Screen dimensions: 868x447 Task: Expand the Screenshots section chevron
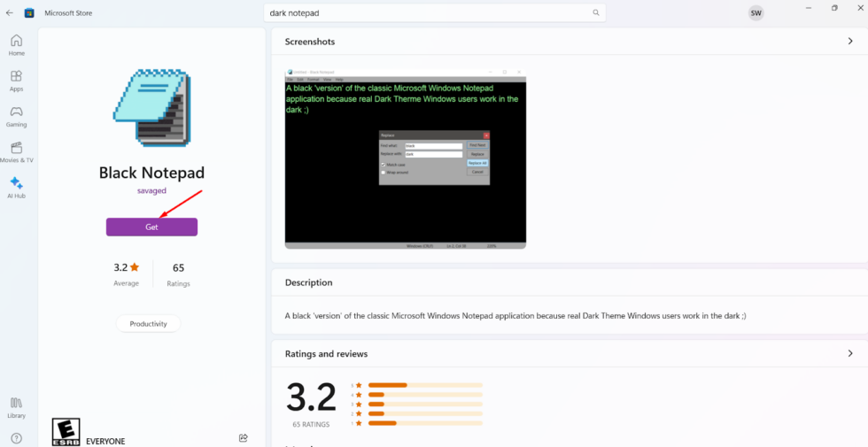click(x=850, y=42)
